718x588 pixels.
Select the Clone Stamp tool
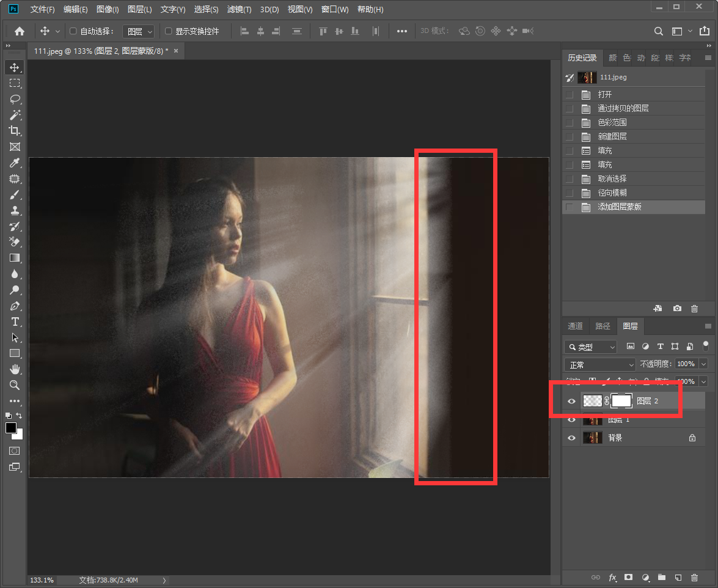click(x=15, y=211)
